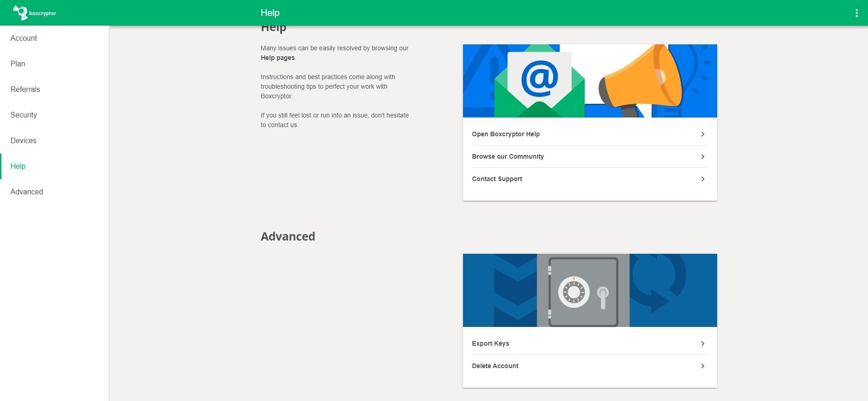
Task: Jump to Advanced in the sidebar
Action: click(54, 192)
